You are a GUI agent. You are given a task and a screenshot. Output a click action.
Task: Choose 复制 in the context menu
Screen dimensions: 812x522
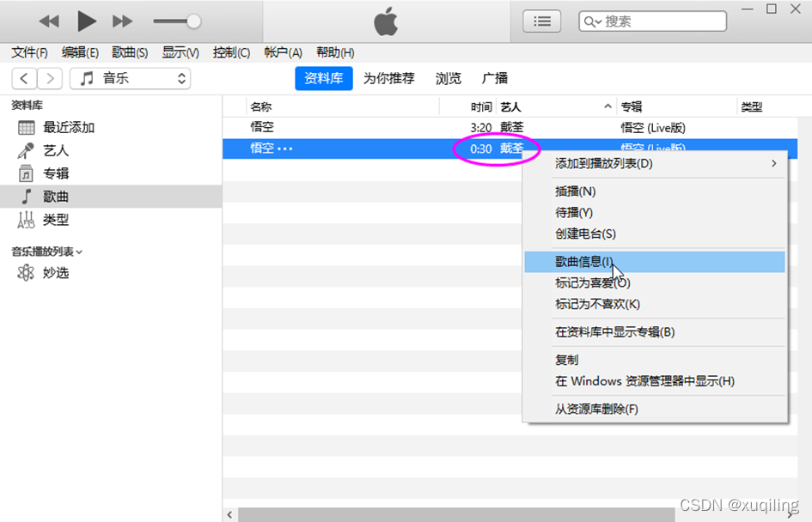click(655, 360)
